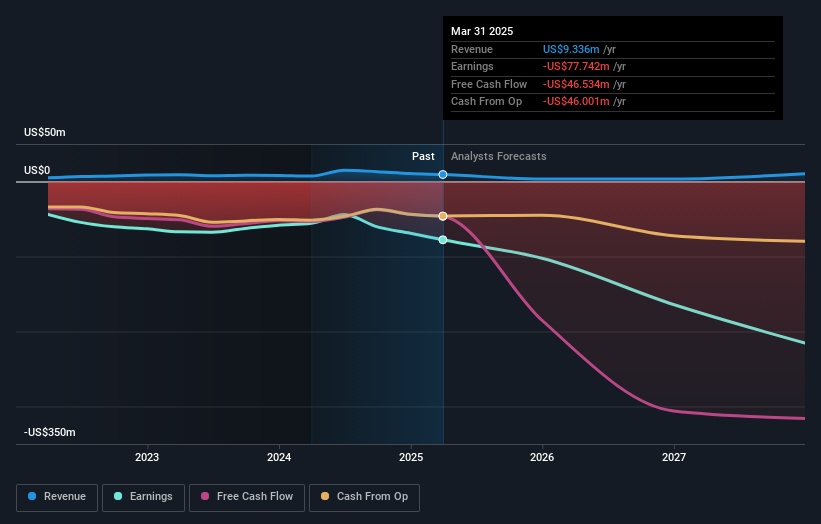This screenshot has width=821, height=524.
Task: Toggle the Cash From Op legend button
Action: [364, 497]
